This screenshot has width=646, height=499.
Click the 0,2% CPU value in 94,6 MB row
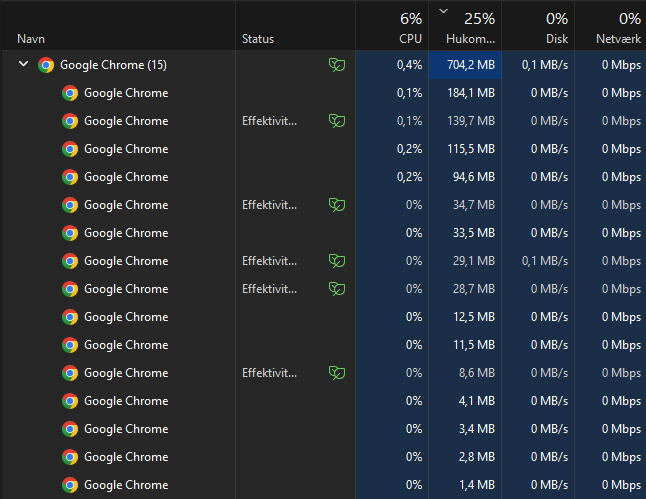[x=410, y=177]
